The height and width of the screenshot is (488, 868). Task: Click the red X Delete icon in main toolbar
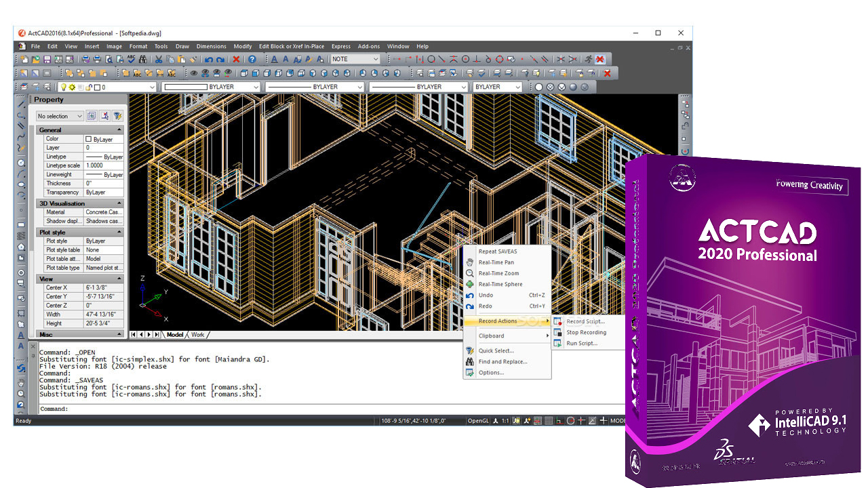(236, 59)
